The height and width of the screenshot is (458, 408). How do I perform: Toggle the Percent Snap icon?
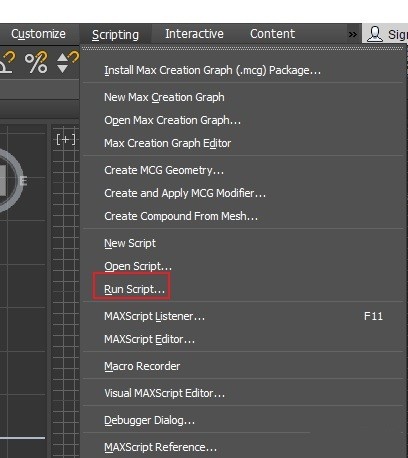coord(36,62)
